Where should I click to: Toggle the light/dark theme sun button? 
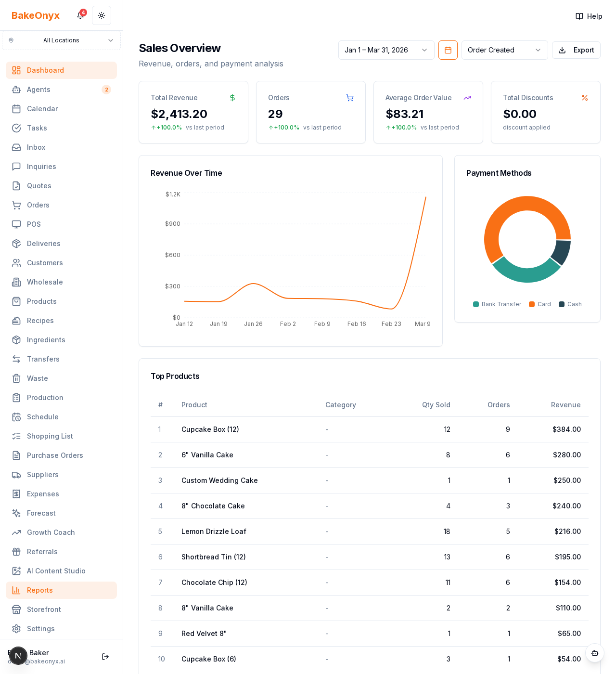[102, 15]
